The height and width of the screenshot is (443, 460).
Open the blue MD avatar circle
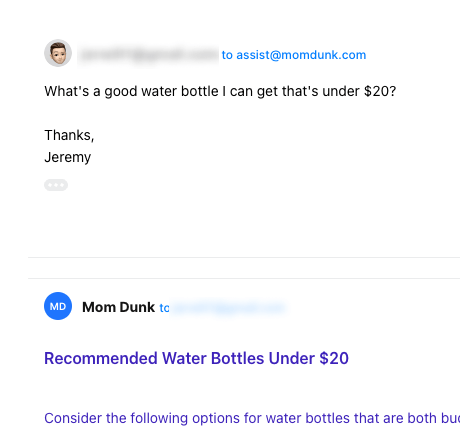point(58,306)
